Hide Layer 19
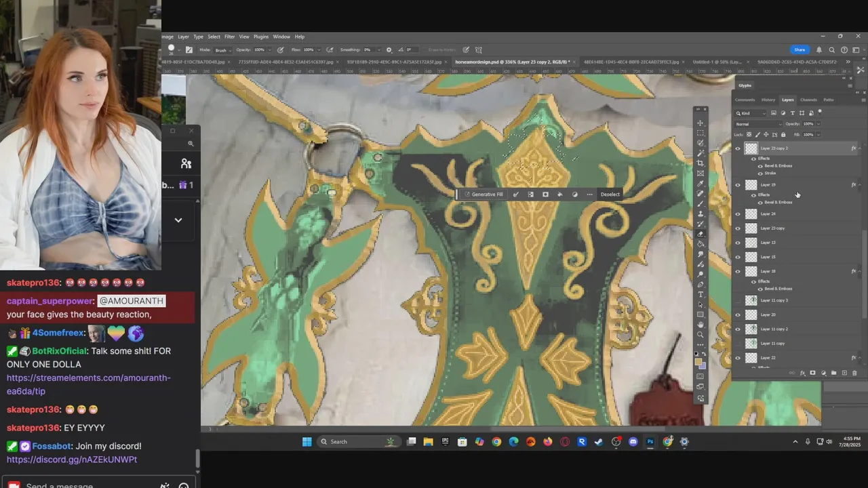 (738, 185)
